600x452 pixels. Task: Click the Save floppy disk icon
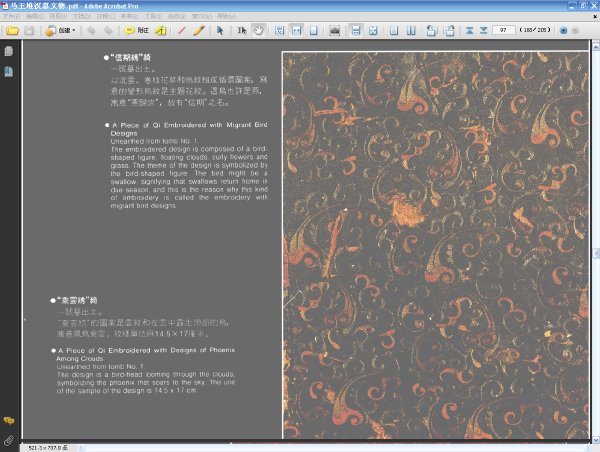29,31
